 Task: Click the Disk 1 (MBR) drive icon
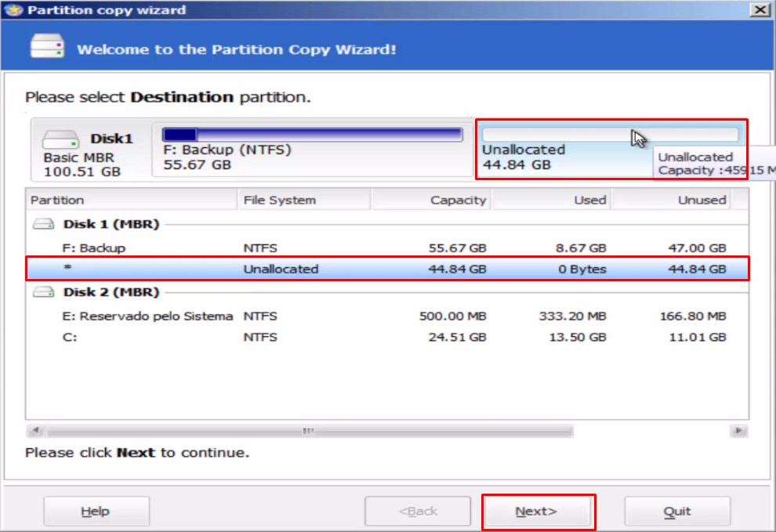44,224
